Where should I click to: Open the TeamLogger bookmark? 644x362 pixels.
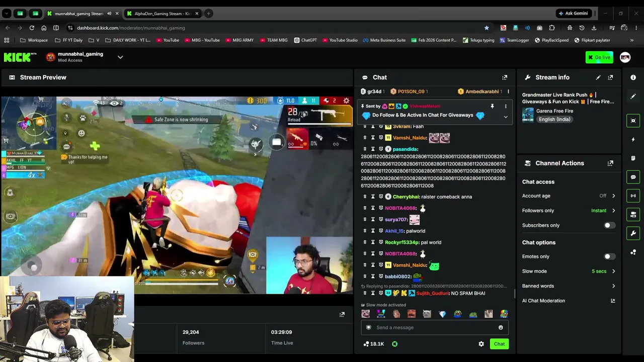[514, 40]
